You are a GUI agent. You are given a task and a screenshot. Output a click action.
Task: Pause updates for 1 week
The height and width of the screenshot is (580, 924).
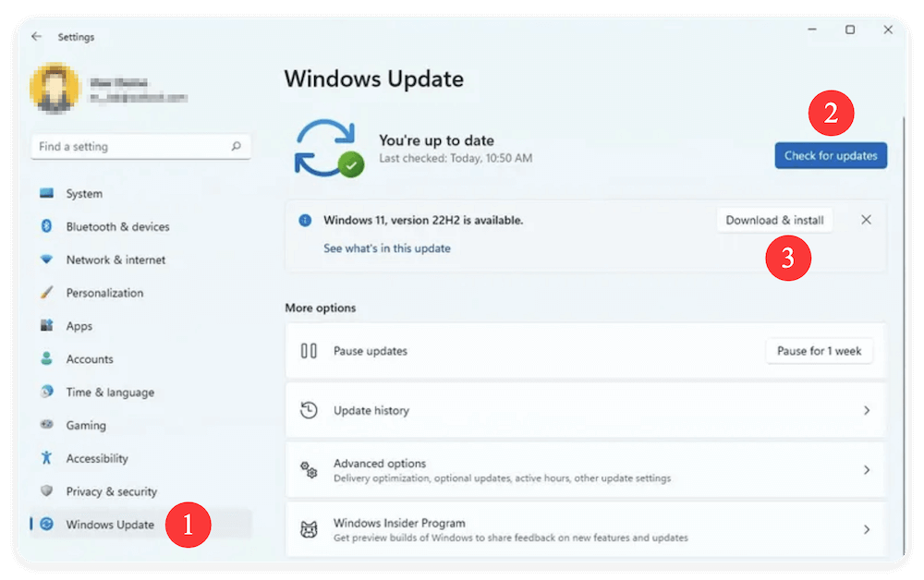pos(819,351)
